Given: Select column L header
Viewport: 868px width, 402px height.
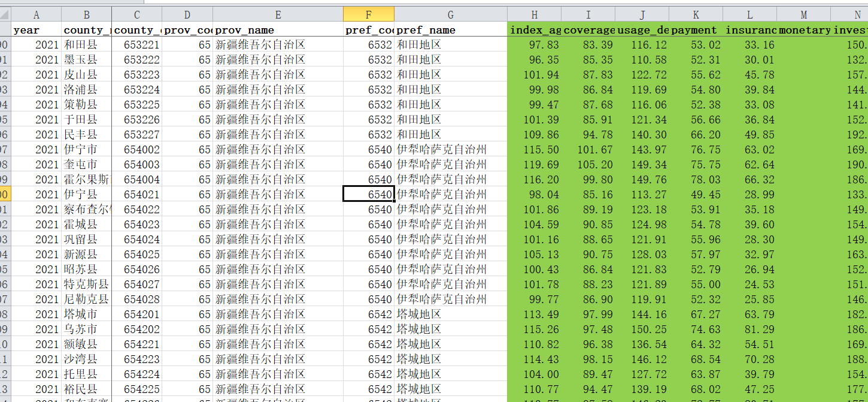Looking at the screenshot, I should click(750, 14).
